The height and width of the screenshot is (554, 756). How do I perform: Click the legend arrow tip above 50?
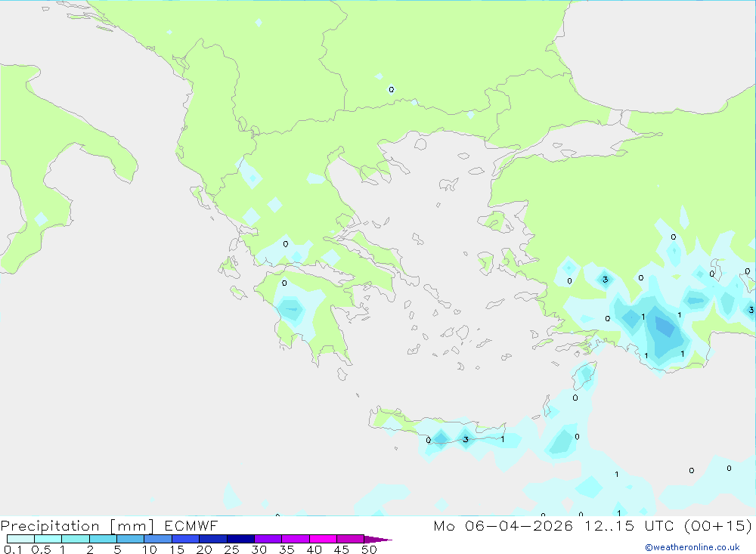click(x=377, y=539)
